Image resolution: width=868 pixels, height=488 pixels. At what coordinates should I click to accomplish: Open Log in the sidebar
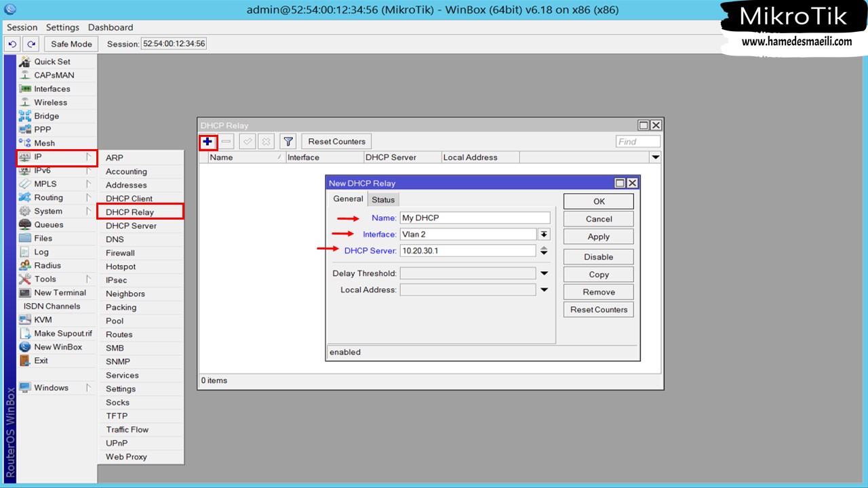point(57,251)
